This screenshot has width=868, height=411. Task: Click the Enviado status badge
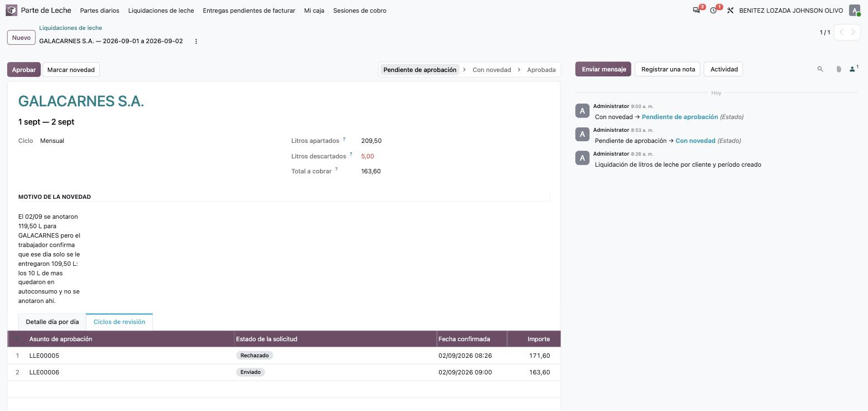[x=251, y=372]
